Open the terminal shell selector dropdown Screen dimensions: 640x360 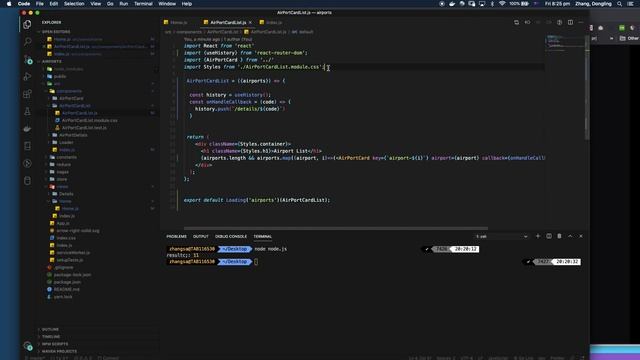coord(501,236)
